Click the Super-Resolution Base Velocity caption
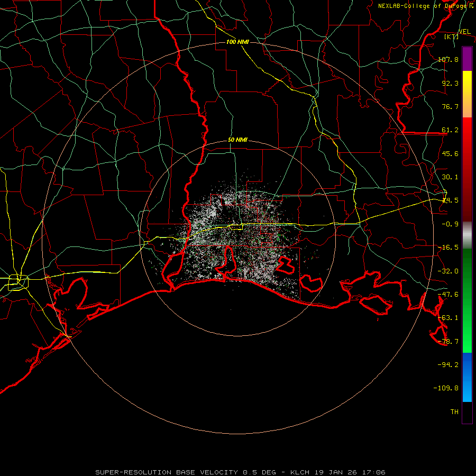Viewport: 476px width, 476px height. click(241, 472)
